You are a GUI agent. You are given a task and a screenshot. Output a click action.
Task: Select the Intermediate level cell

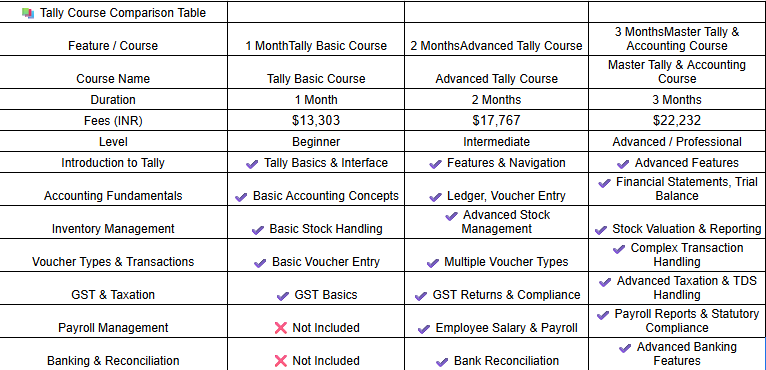pos(496,141)
